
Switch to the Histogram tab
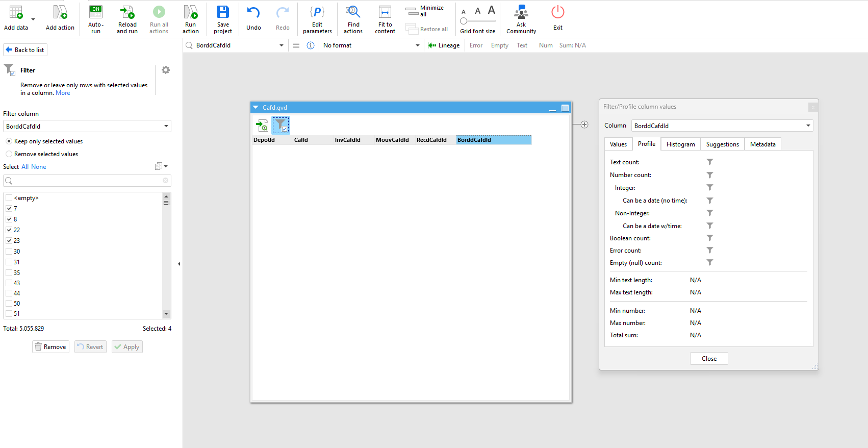click(x=680, y=144)
